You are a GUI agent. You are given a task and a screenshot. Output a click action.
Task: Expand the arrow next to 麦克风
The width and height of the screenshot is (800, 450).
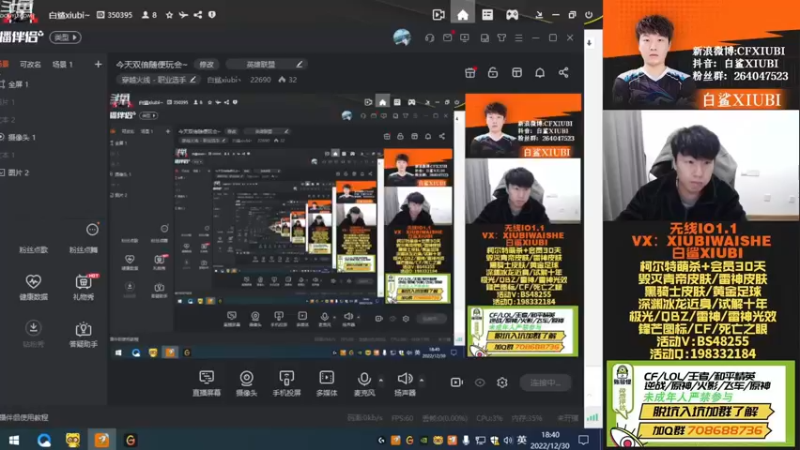tap(381, 380)
